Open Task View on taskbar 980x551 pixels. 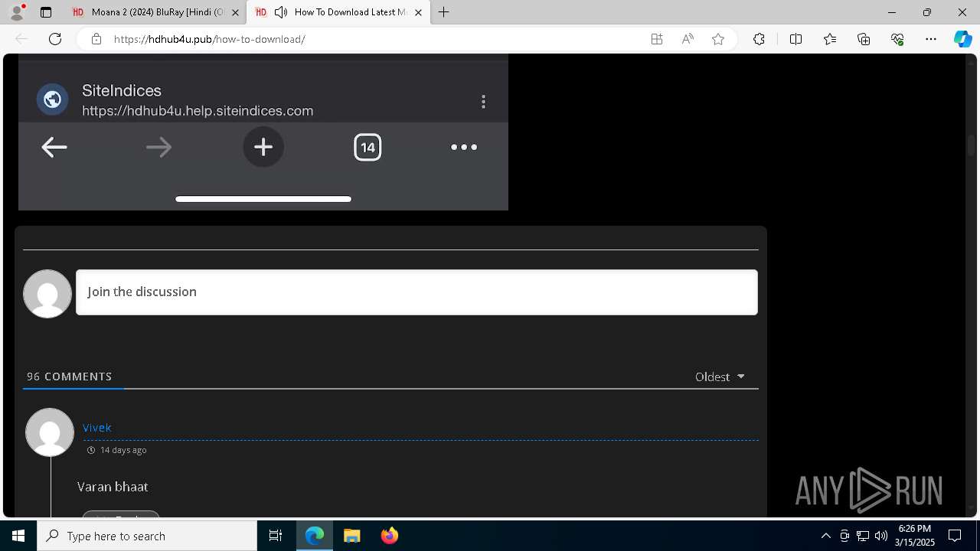[x=276, y=536]
